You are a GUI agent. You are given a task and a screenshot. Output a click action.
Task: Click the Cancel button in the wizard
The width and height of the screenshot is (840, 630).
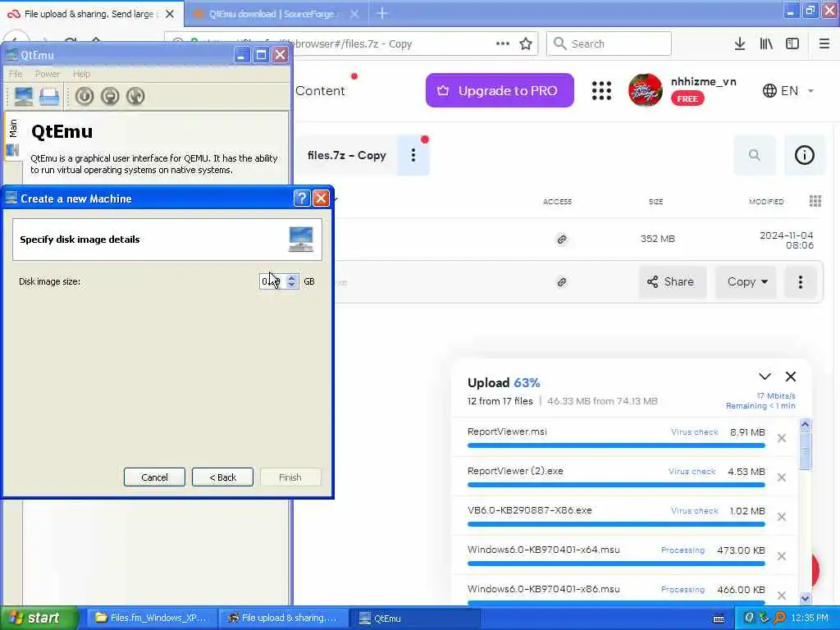(x=154, y=477)
